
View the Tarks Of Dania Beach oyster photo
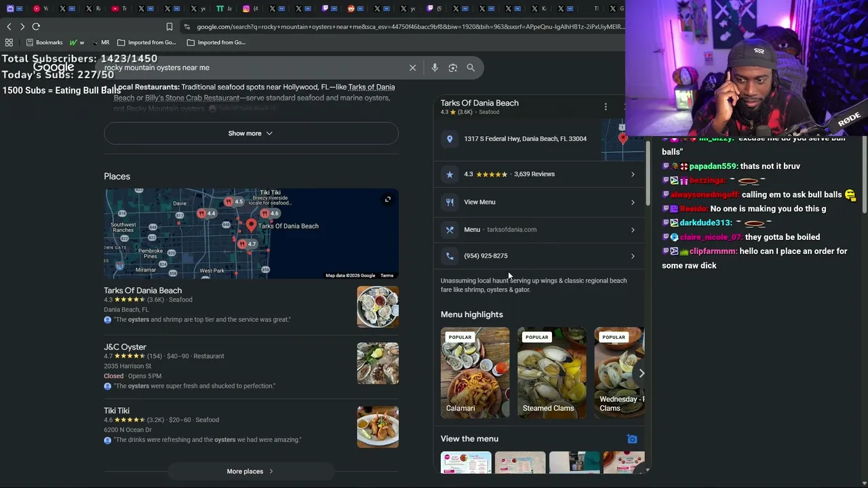tap(378, 307)
